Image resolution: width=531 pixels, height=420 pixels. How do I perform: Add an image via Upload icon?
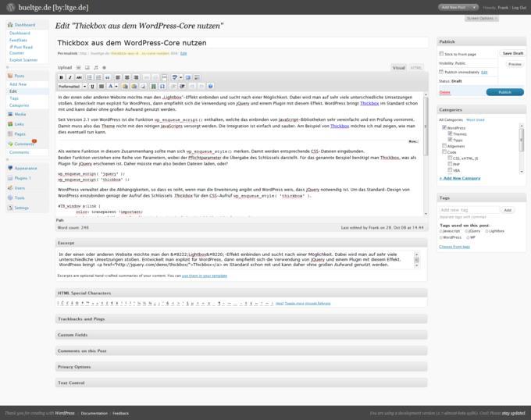pyautogui.click(x=78, y=68)
